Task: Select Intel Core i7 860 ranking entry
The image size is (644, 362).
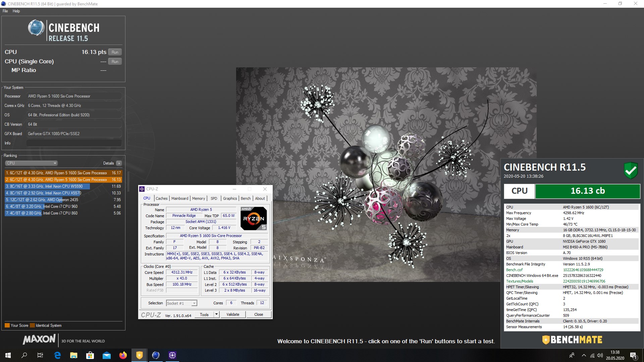Action: tap(63, 213)
